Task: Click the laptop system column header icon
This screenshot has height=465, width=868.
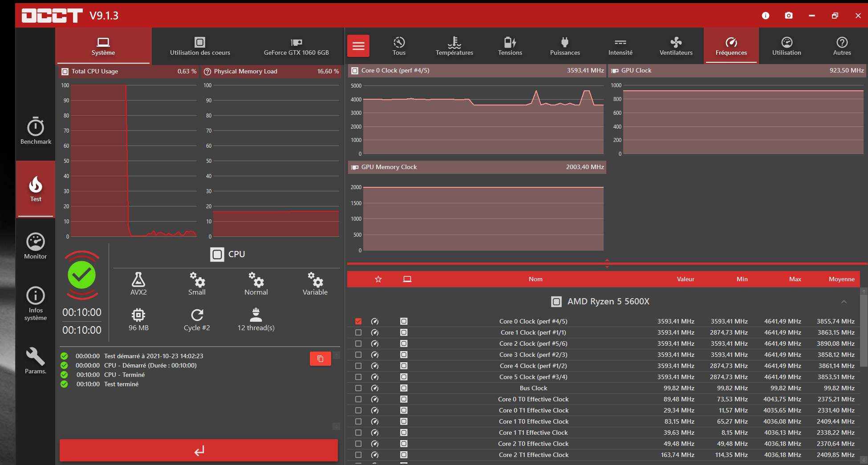Action: (407, 279)
